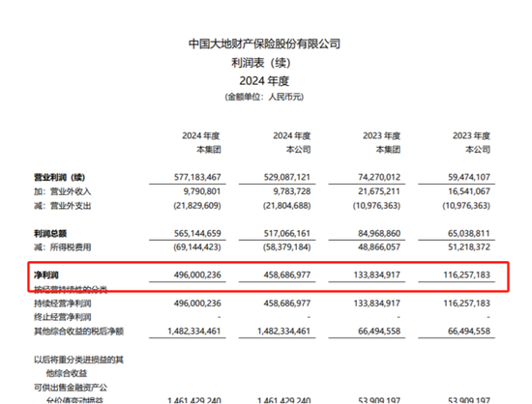Click the row label 利润总额
The height and width of the screenshot is (404, 532).
50,234
